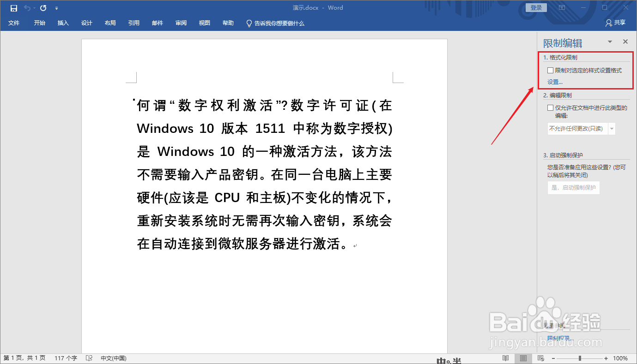Enable 限制对选定的样式设置格式 checkbox
The image size is (637, 364).
point(550,70)
